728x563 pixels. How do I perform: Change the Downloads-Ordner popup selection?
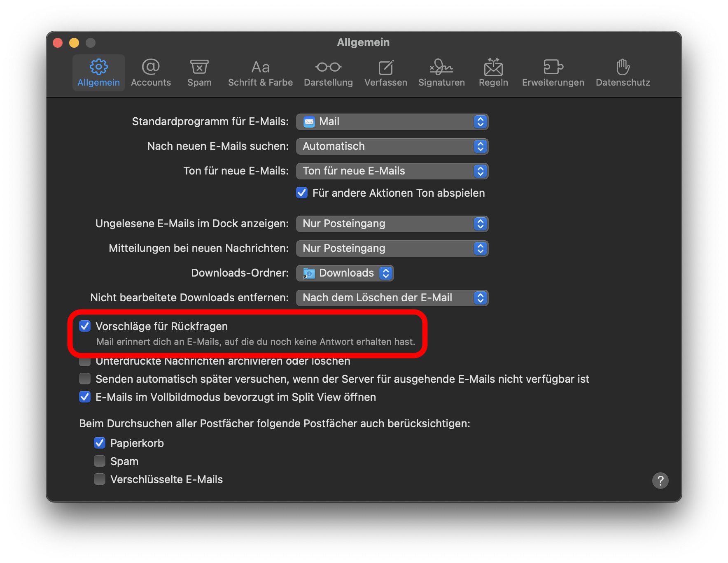[x=345, y=273]
